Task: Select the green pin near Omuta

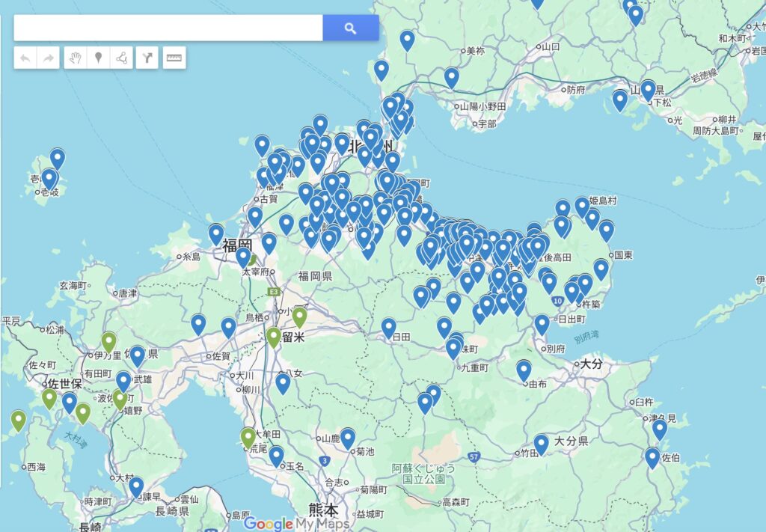Action: [x=247, y=437]
